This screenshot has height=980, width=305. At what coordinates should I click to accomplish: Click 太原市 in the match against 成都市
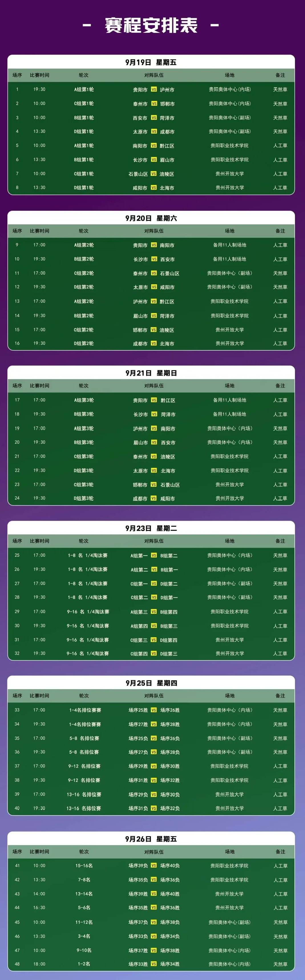(140, 132)
